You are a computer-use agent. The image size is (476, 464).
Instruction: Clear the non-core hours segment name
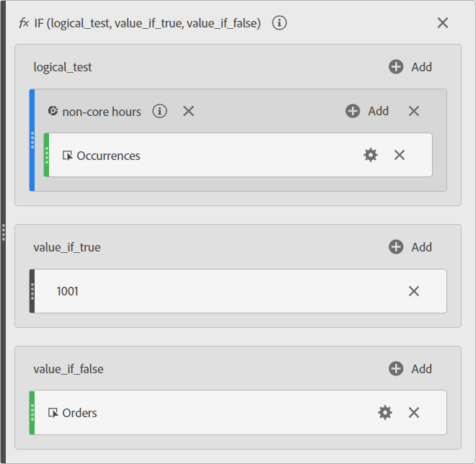point(188,111)
